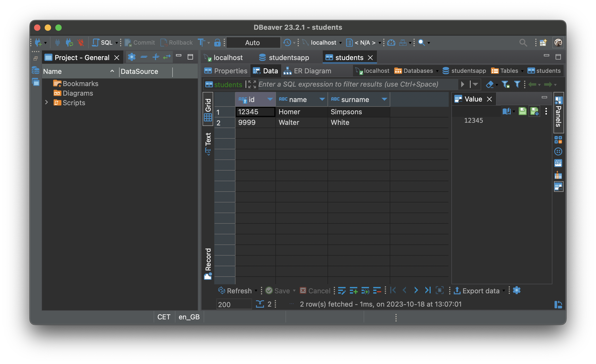Screen dimensions: 596x364
Task: Open project view settings gear
Action: (132, 57)
